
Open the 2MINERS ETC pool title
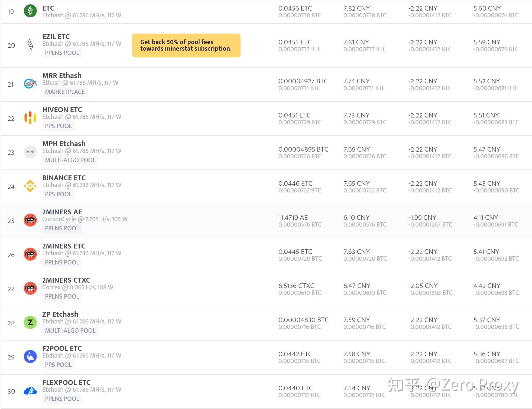pyautogui.click(x=64, y=246)
